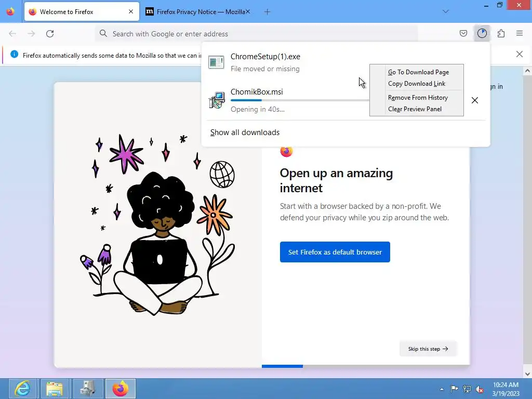
Task: Open File Explorer from taskbar
Action: [x=55, y=389]
